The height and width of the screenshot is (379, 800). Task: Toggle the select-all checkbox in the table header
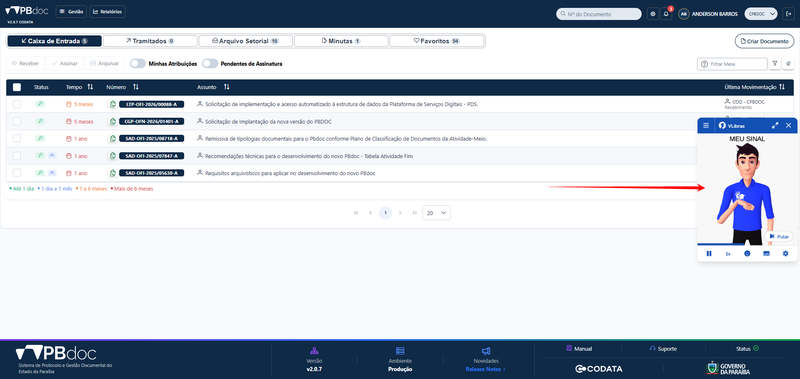pyautogui.click(x=17, y=87)
